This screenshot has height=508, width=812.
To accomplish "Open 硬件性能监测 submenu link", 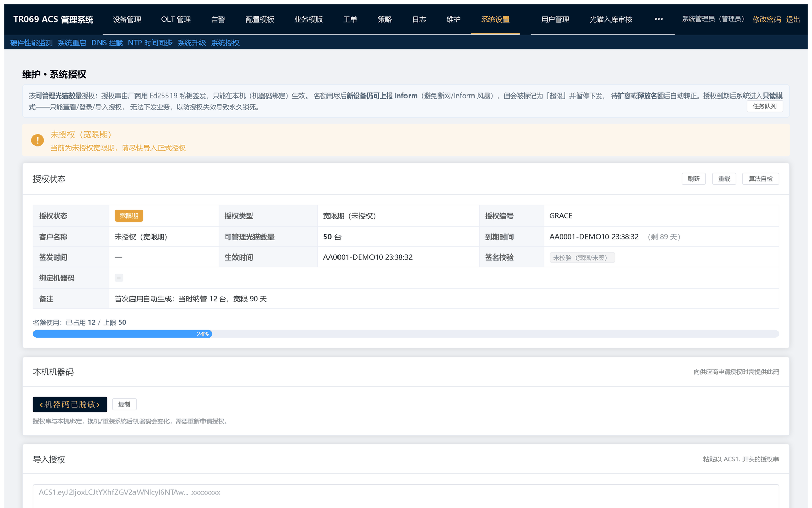I will 31,43.
